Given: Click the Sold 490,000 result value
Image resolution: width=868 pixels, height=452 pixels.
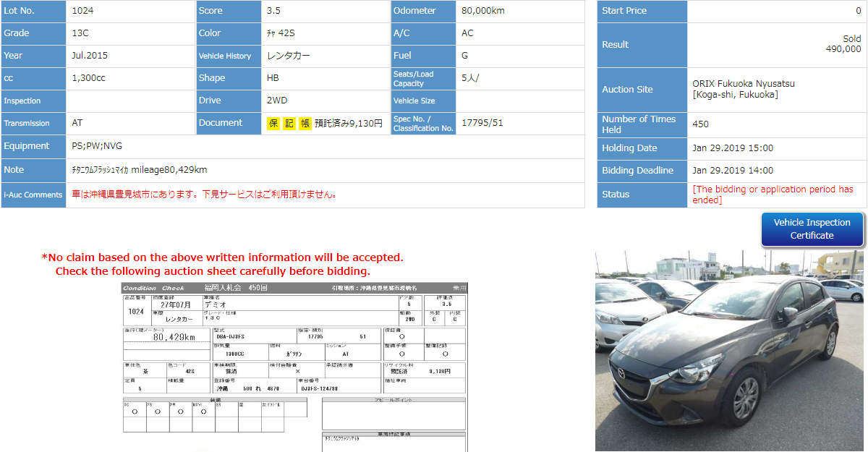Looking at the screenshot, I should (x=843, y=44).
